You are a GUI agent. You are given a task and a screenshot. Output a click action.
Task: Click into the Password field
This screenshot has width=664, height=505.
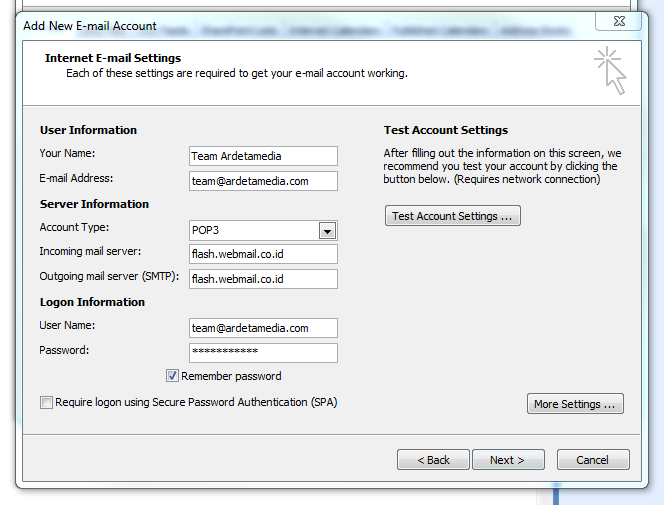263,352
